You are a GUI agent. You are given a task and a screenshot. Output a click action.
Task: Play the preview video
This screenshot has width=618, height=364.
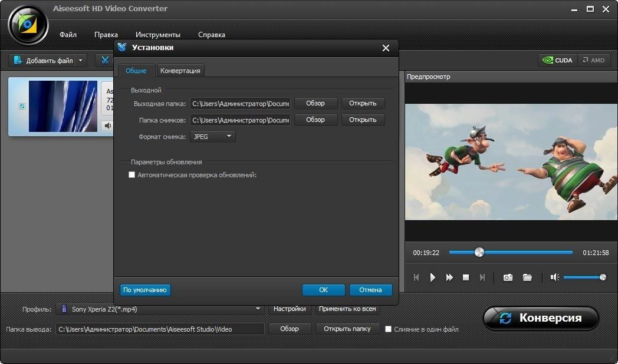pyautogui.click(x=432, y=277)
